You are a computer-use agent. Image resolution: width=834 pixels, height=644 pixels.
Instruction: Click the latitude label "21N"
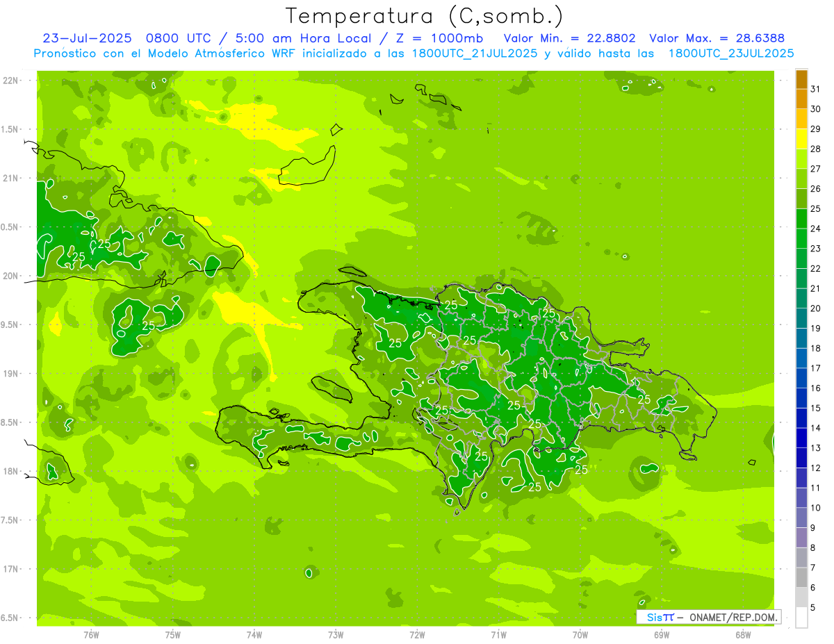pyautogui.click(x=10, y=179)
